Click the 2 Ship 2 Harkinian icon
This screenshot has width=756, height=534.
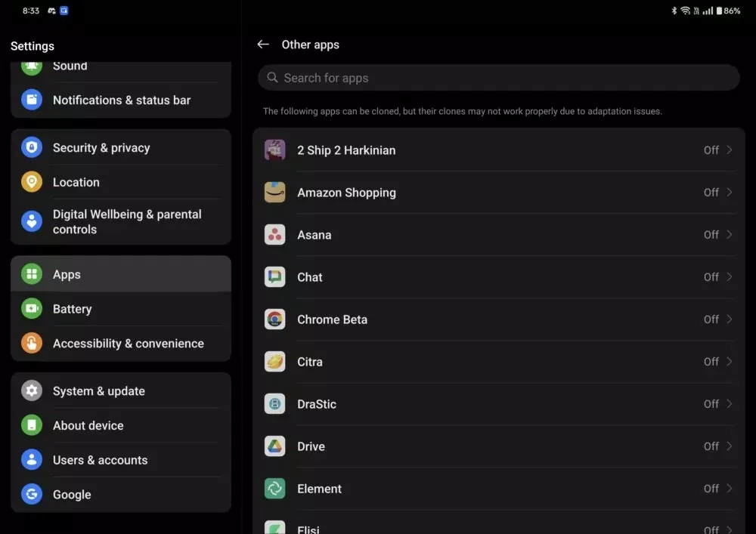[x=274, y=150]
